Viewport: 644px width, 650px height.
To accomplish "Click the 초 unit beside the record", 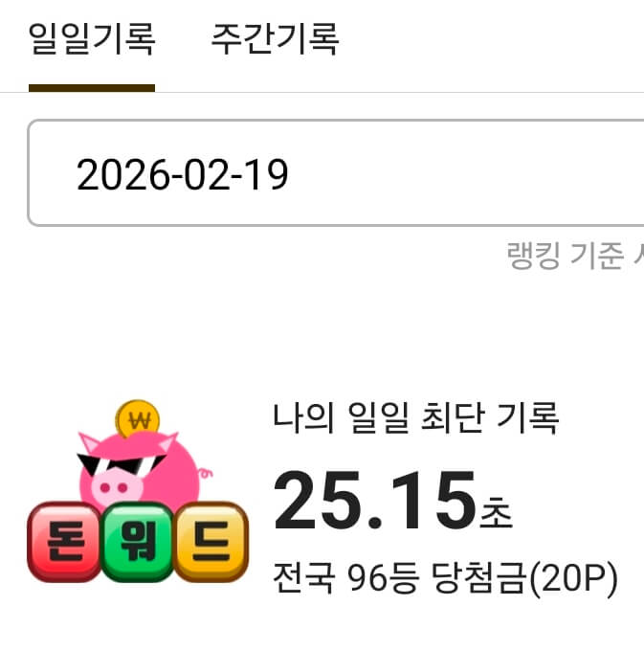I will pos(496,513).
